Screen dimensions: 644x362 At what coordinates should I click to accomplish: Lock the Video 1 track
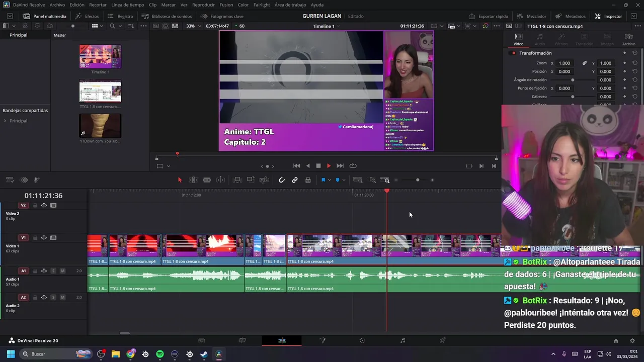[35, 238]
